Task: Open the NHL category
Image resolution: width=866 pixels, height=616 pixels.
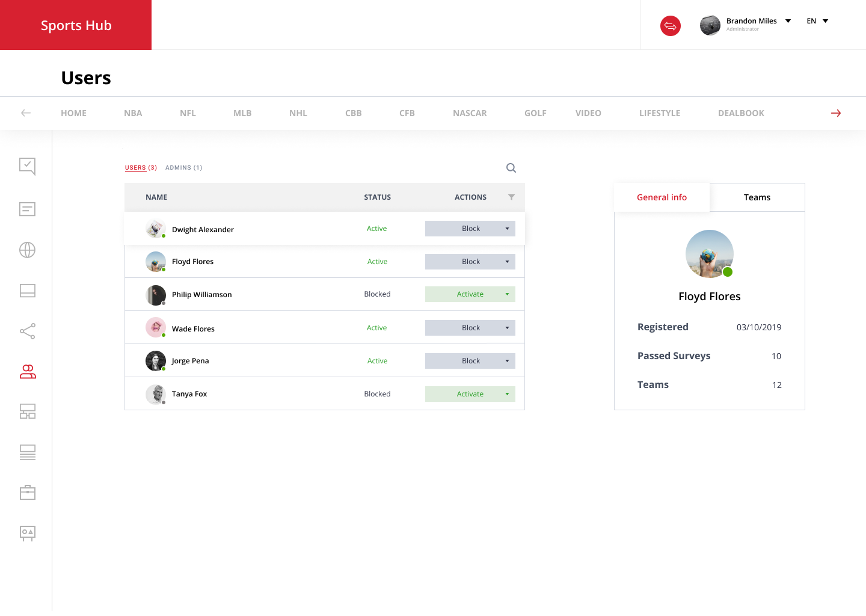Action: (x=298, y=113)
